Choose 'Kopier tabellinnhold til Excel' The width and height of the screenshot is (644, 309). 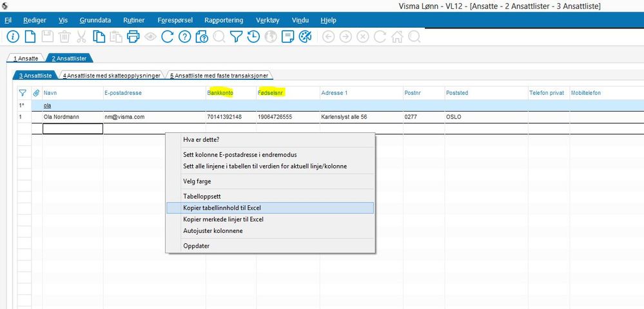coord(270,208)
